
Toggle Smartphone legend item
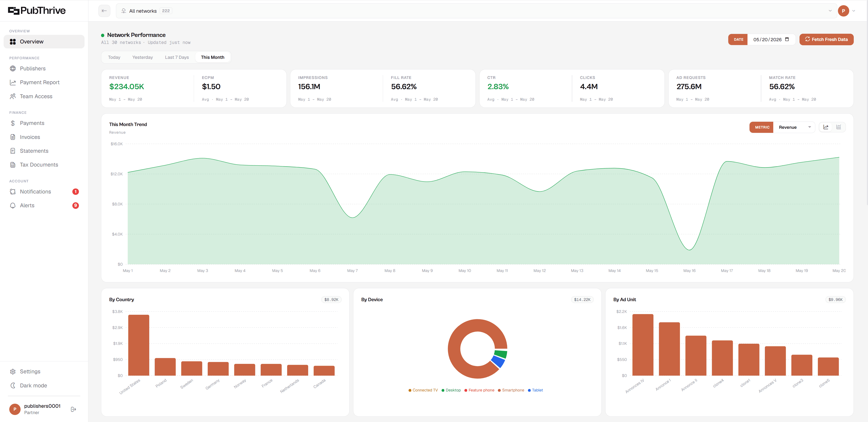point(511,390)
